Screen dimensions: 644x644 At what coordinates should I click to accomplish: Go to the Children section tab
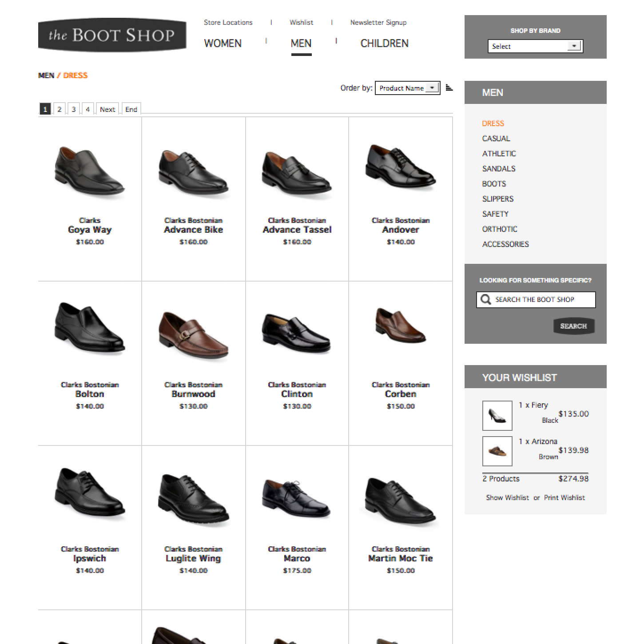(x=384, y=44)
